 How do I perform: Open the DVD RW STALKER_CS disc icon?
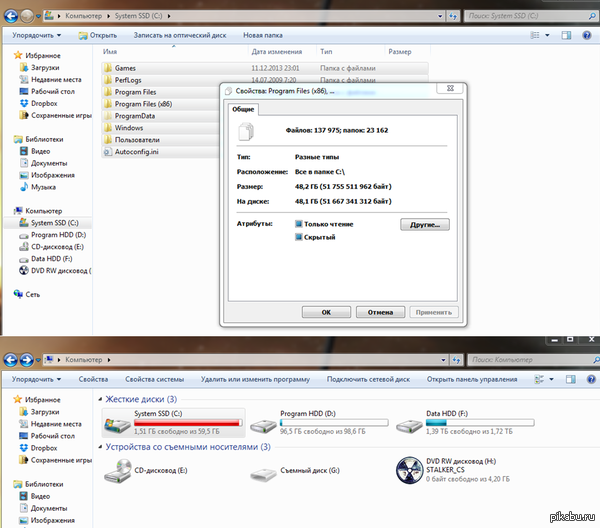[x=408, y=469]
